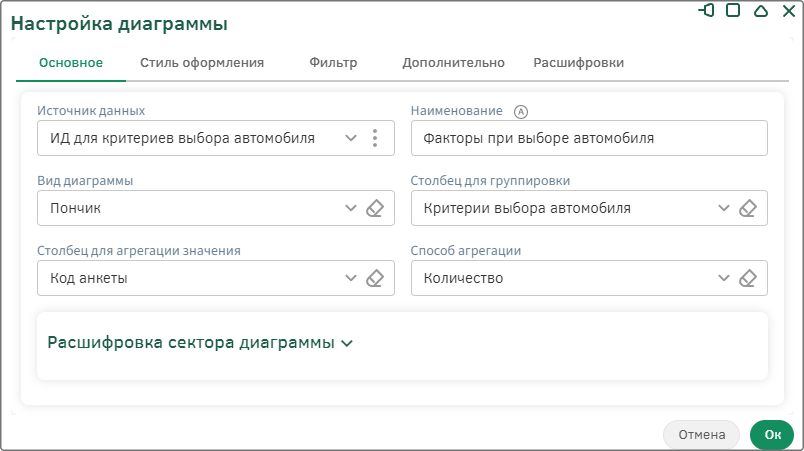Image resolution: width=804 pixels, height=451 pixels.
Task: Click the Отмена button
Action: [701, 435]
